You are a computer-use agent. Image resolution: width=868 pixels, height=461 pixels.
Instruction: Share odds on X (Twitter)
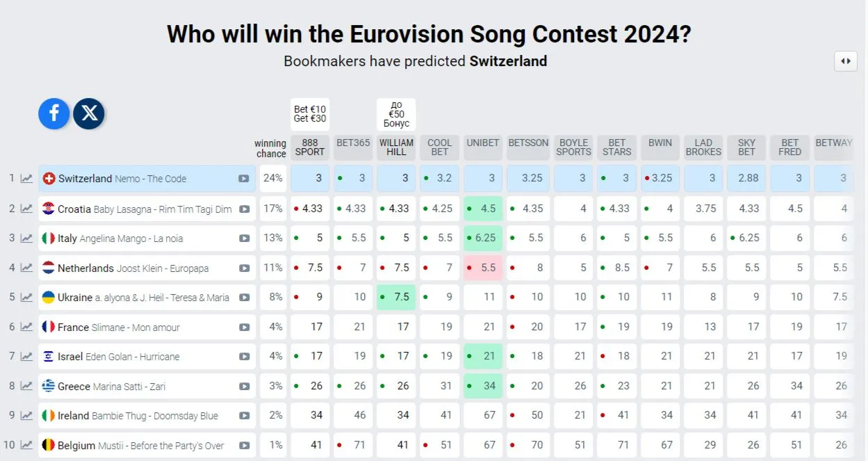(x=89, y=114)
